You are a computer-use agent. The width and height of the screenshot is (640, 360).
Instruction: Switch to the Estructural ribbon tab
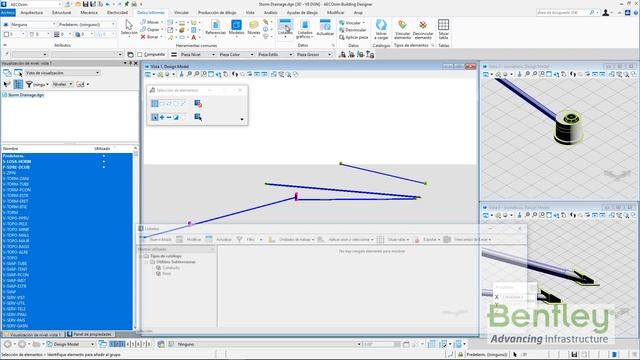pos(61,13)
